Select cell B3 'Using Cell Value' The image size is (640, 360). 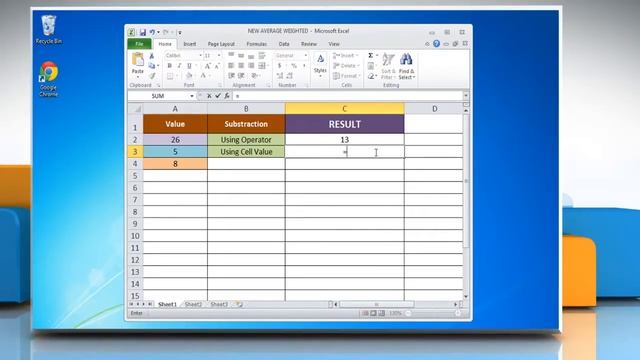[x=246, y=152]
